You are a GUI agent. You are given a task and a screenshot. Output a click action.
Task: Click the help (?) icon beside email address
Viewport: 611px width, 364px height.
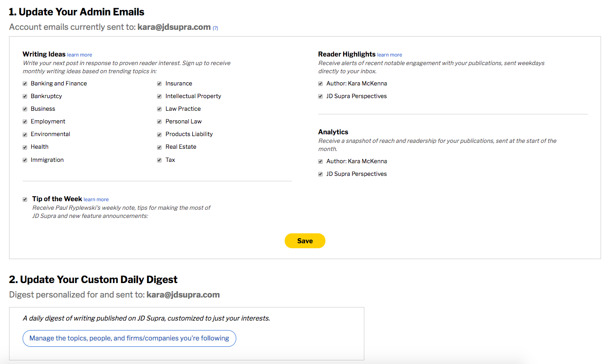215,28
